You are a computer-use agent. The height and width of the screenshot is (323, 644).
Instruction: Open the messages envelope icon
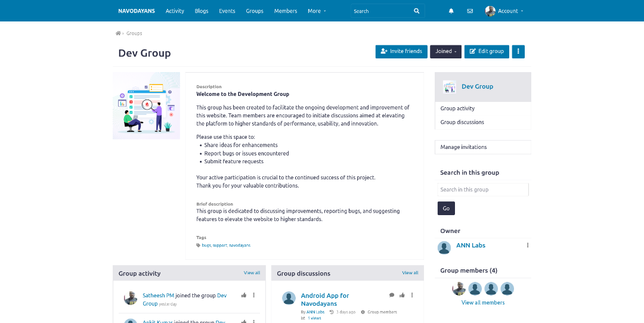click(x=470, y=11)
